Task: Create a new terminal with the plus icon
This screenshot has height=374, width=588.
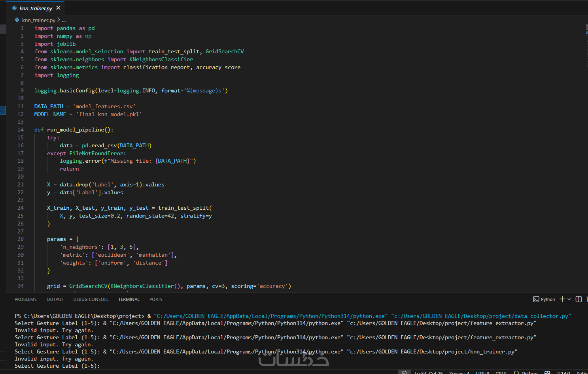Action: (x=562, y=299)
